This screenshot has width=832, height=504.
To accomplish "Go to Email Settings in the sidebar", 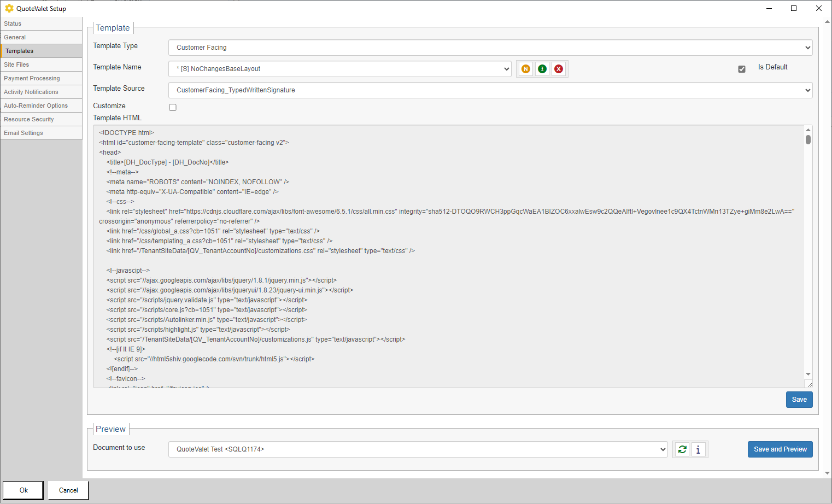I will coord(24,133).
